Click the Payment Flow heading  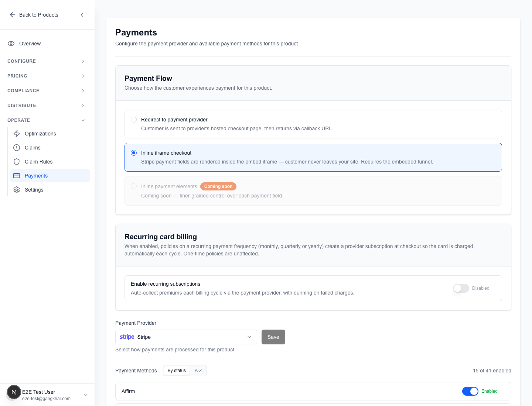point(148,78)
